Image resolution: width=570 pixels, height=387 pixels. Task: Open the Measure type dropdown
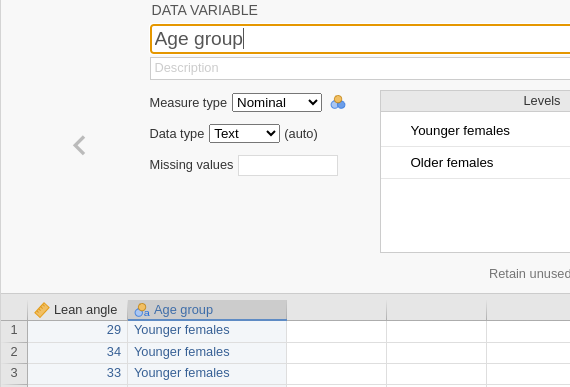(277, 102)
